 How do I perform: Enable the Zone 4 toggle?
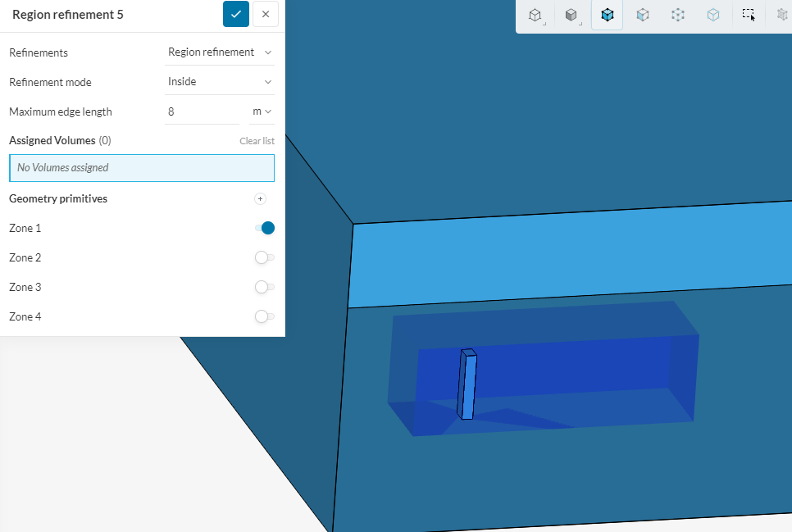[x=264, y=316]
